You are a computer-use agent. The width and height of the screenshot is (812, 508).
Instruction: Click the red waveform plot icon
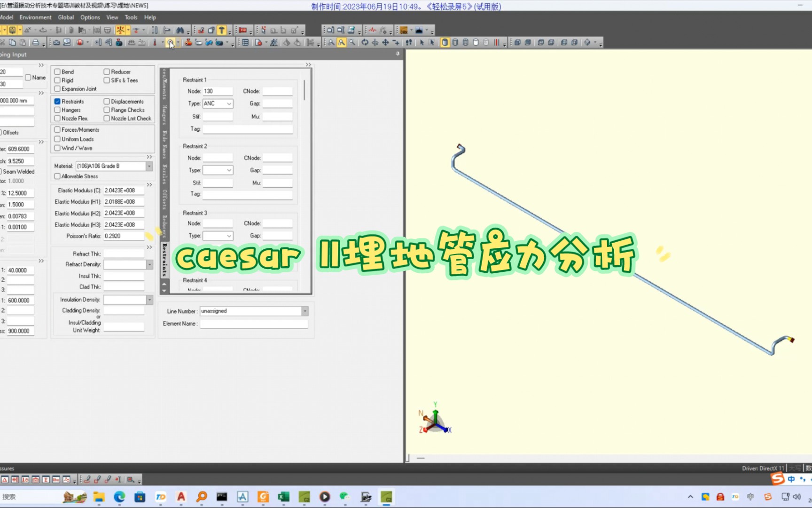pyautogui.click(x=373, y=31)
